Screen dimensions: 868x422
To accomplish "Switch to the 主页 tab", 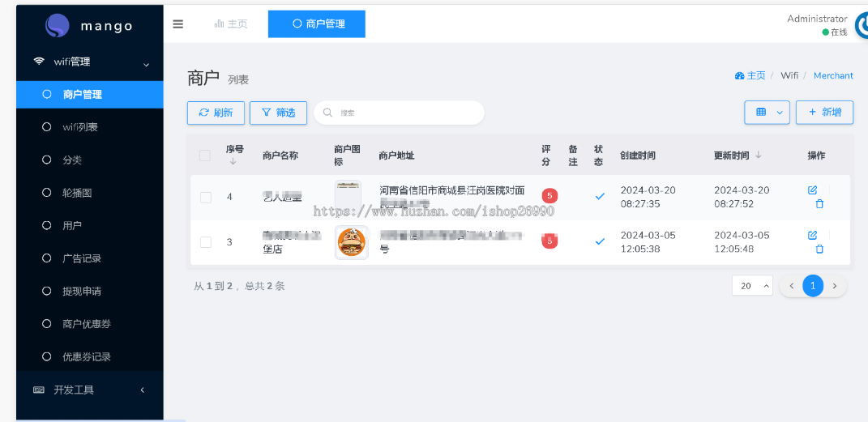I will [231, 23].
